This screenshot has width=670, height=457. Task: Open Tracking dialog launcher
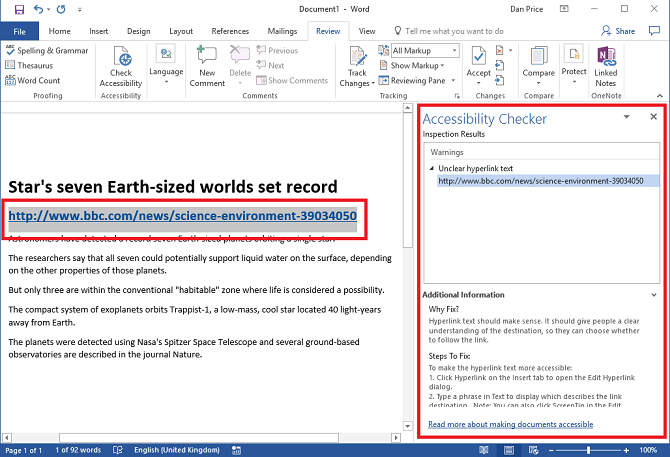coord(457,96)
